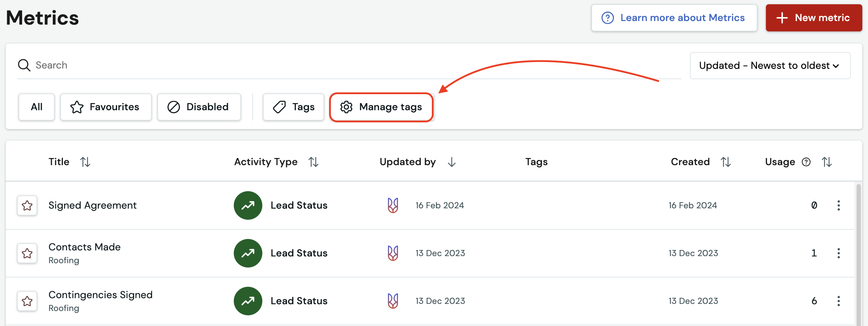
Task: Click updater avatar in Contingencies Signed row
Action: point(393,301)
